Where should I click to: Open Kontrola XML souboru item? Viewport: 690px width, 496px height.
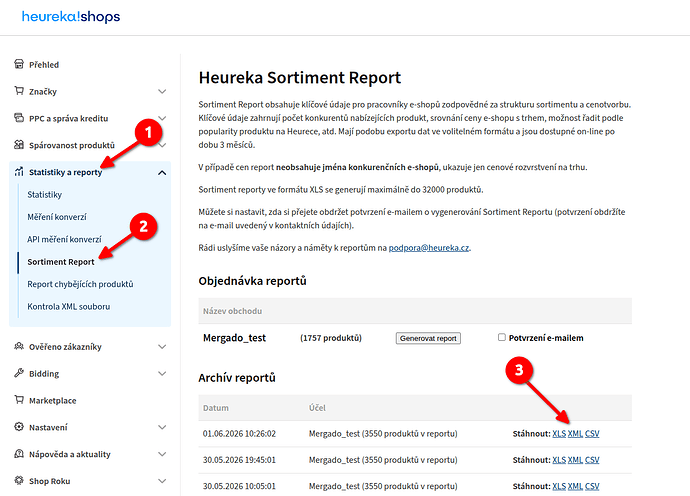(69, 307)
